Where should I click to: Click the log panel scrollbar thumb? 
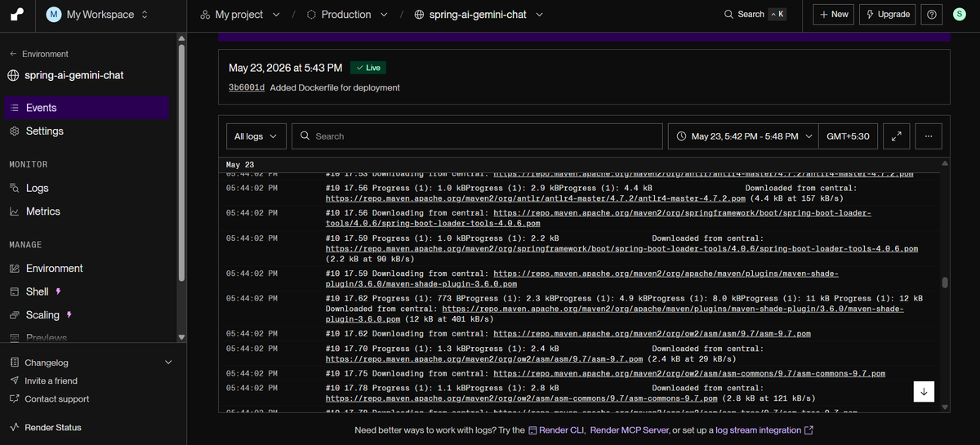tap(945, 283)
